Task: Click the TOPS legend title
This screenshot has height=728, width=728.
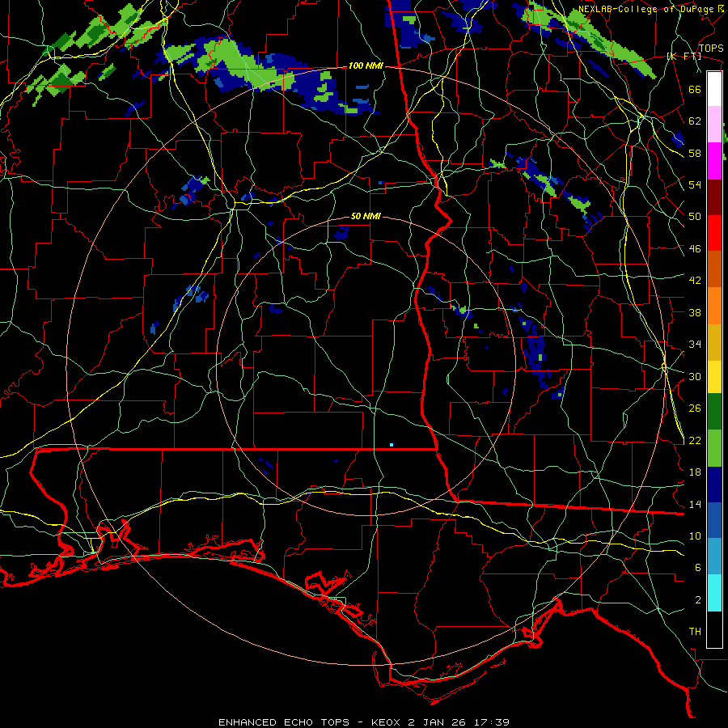Action: tap(711, 49)
